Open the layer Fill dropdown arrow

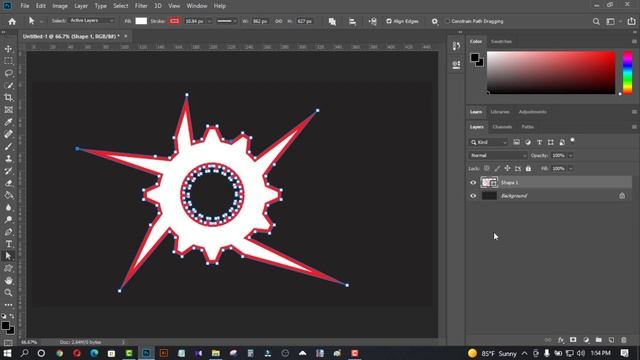[x=571, y=168]
